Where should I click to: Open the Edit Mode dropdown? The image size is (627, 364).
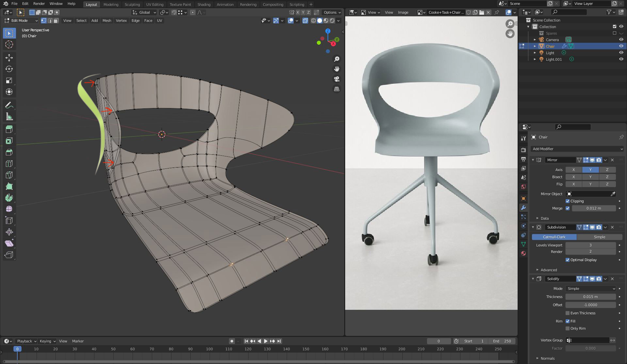(21, 21)
